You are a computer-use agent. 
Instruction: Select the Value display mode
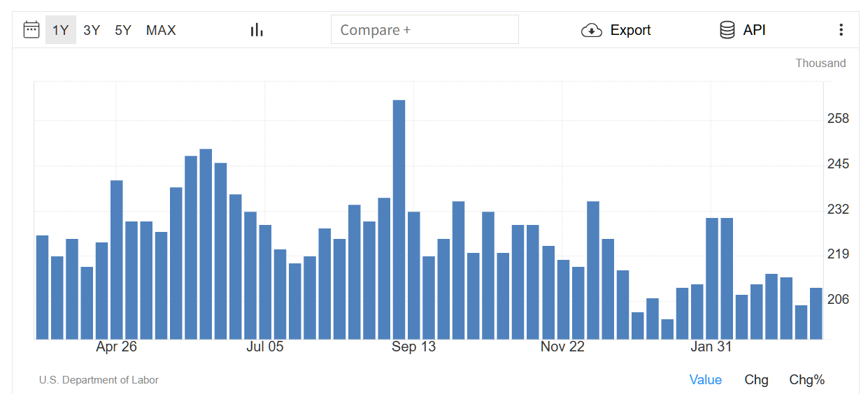point(705,379)
